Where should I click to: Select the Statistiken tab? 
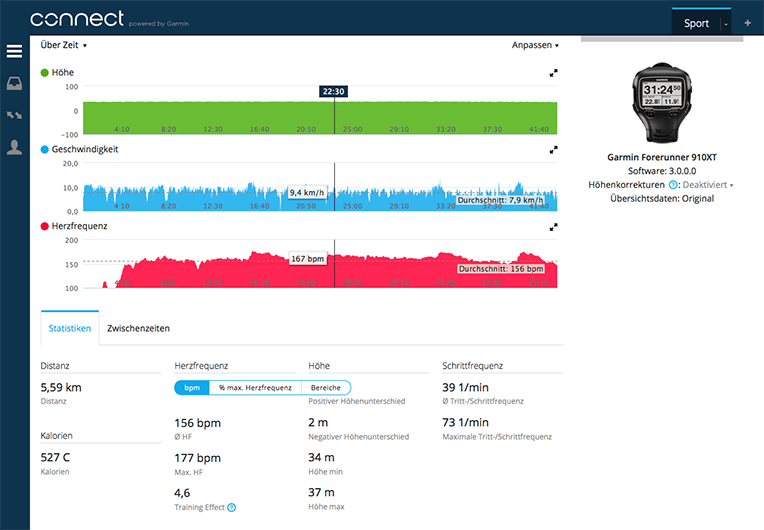(70, 328)
